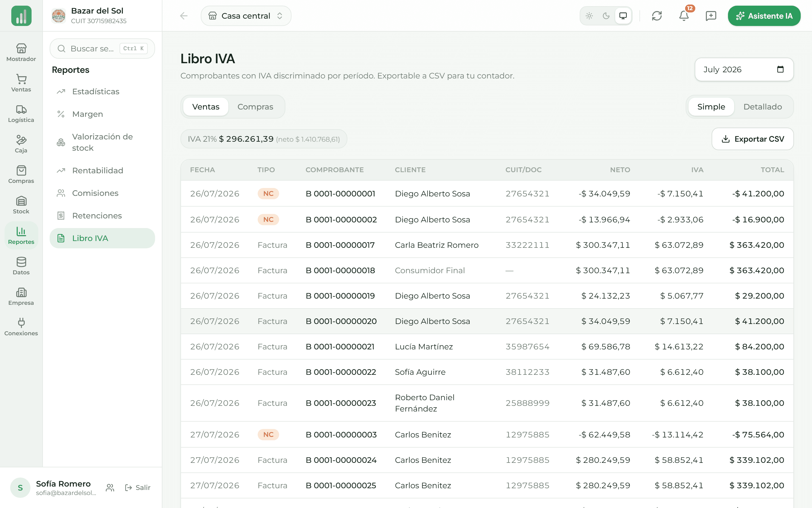Click total $ 84.200,00
This screenshot has width=812, height=508.
pos(759,346)
